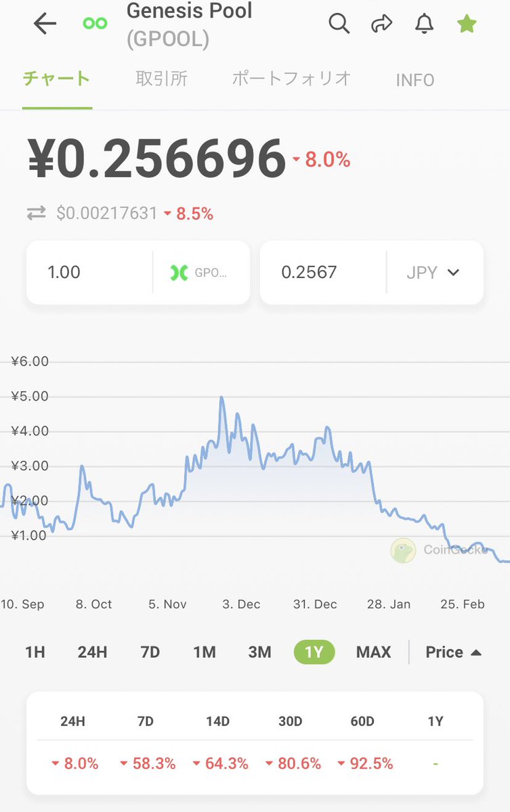The image size is (510, 812).
Task: Tap the Genesis Pool coin logo
Action: (95, 24)
